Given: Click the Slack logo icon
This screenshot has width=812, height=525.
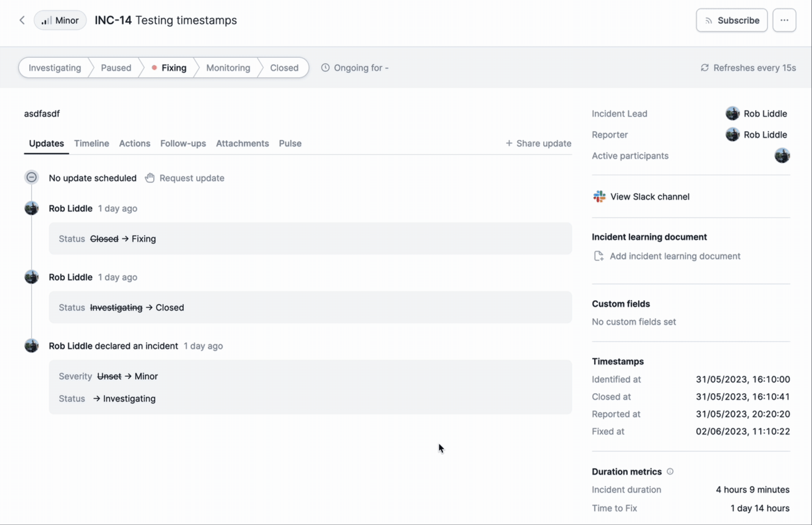Looking at the screenshot, I should click(x=599, y=197).
